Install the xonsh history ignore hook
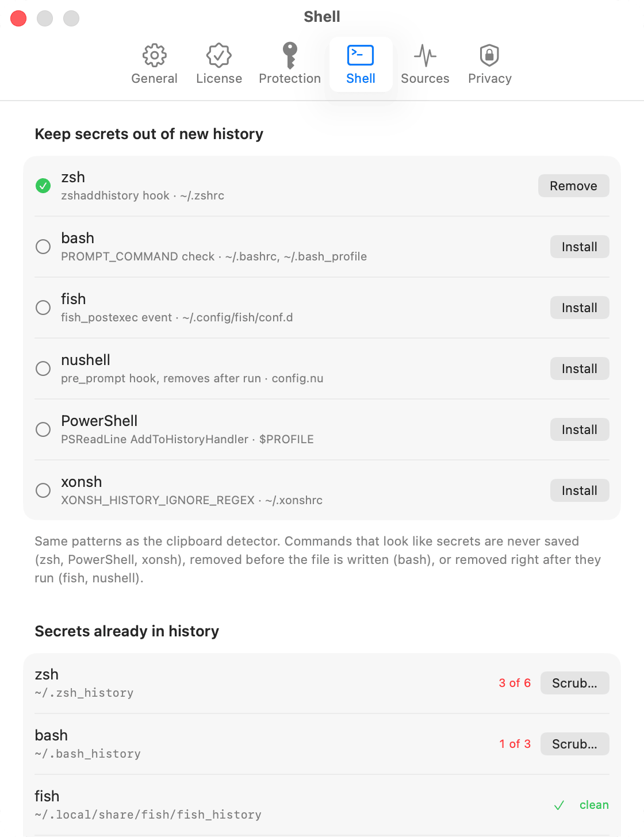 tap(580, 490)
